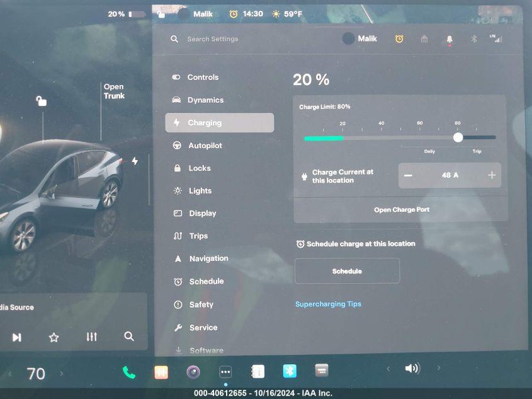Select Trip charge range mode
This screenshot has width=532, height=399.
coord(477,151)
